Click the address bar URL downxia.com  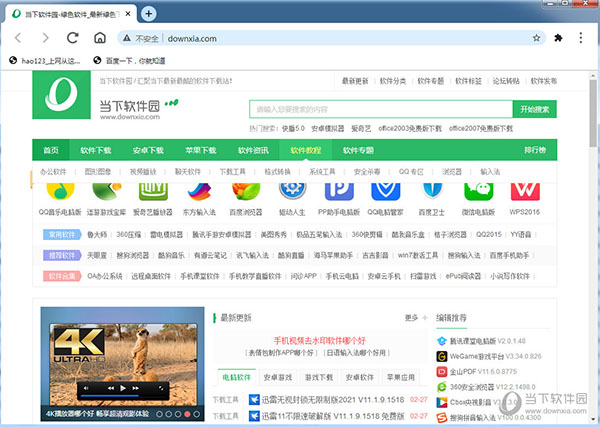click(192, 38)
